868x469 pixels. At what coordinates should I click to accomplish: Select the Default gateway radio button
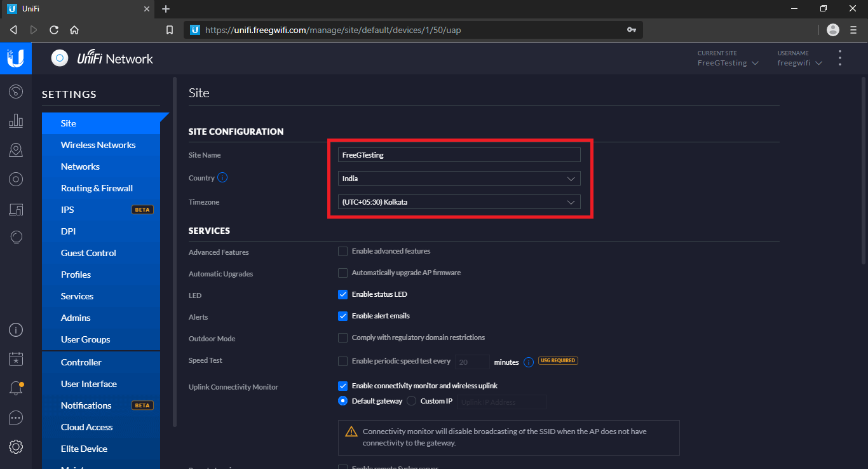click(x=343, y=401)
